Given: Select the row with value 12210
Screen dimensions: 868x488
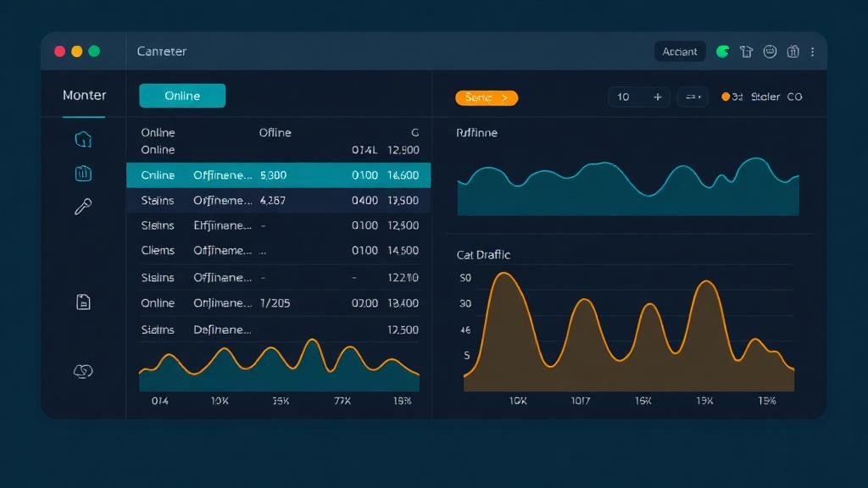Looking at the screenshot, I should pos(278,277).
